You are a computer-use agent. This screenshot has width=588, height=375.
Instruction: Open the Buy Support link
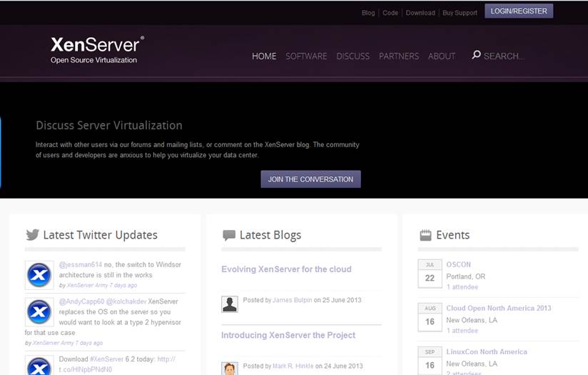coord(460,13)
